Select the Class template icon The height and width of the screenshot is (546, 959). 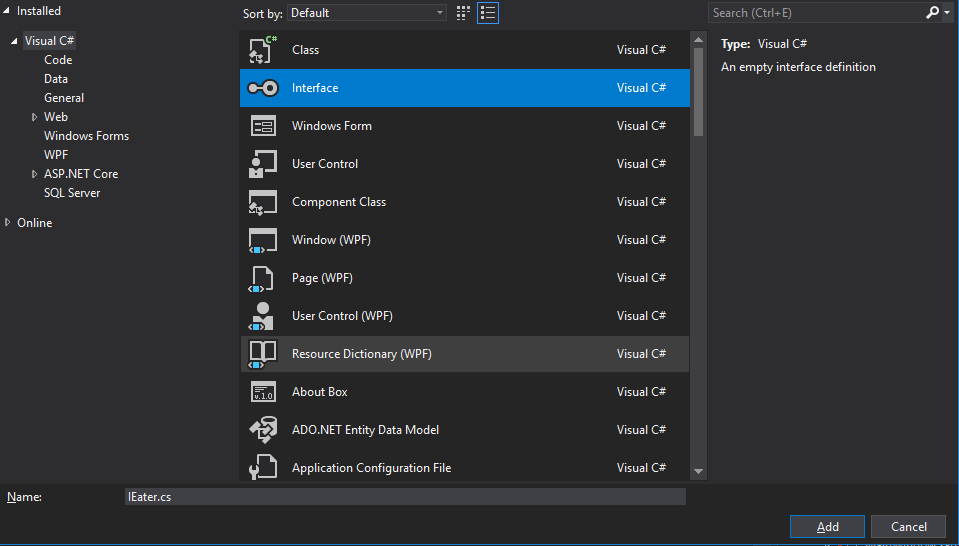click(263, 50)
